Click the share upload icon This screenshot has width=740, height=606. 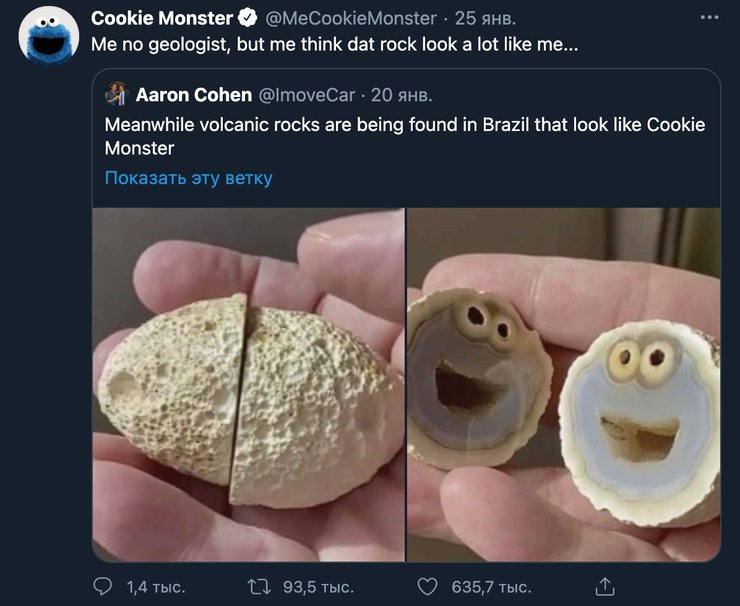pyautogui.click(x=604, y=586)
